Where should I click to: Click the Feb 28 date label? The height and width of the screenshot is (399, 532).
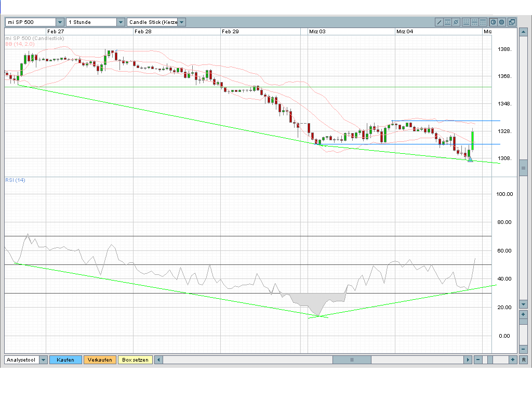[x=143, y=32]
